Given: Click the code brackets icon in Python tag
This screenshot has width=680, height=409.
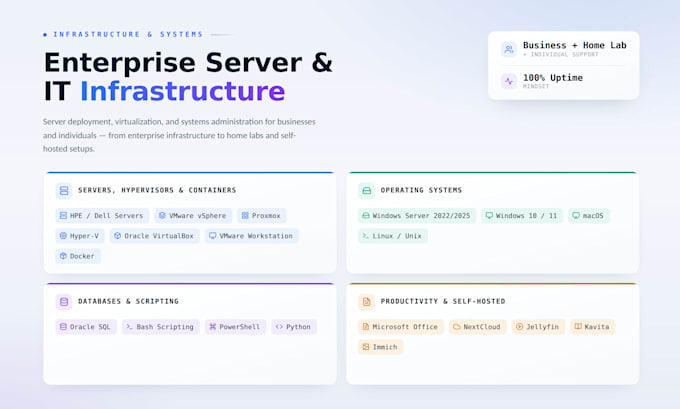Looking at the screenshot, I should [x=279, y=327].
